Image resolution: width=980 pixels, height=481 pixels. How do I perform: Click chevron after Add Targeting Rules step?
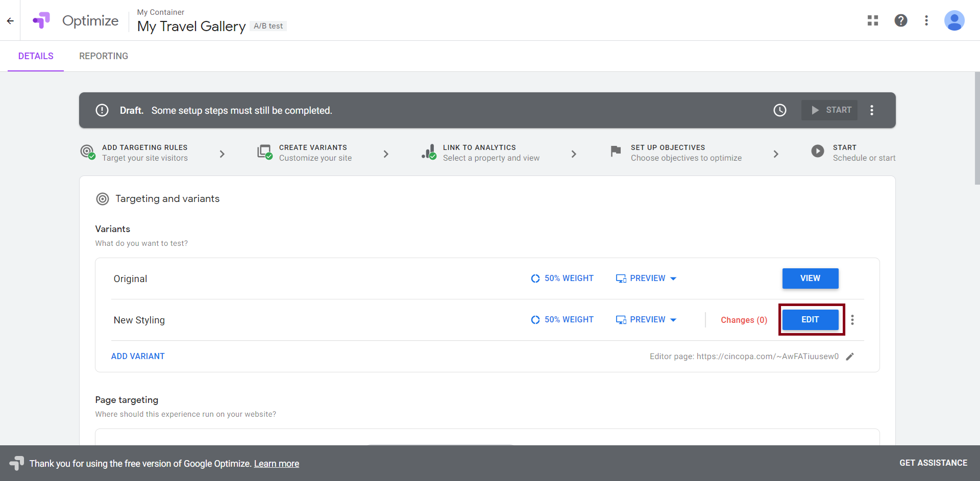(x=222, y=154)
